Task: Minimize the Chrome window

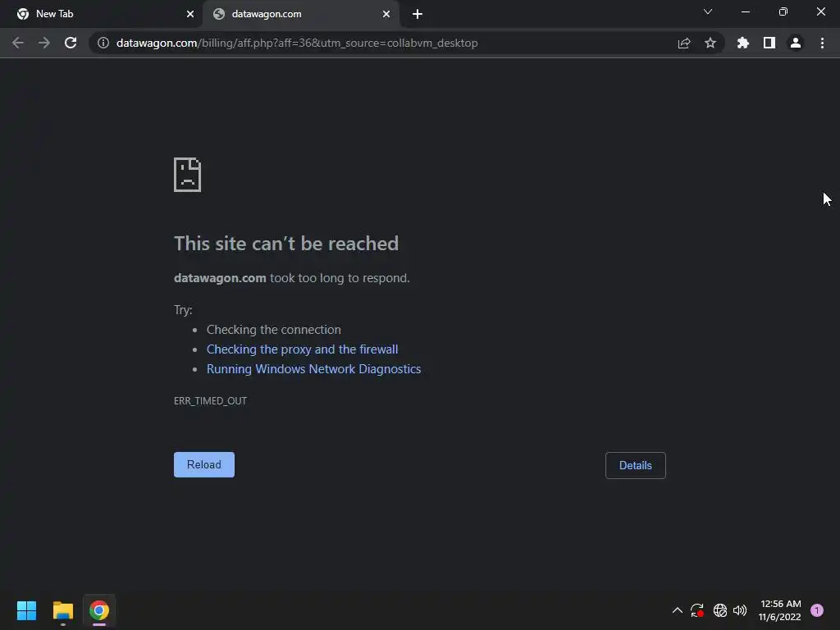Action: point(745,11)
